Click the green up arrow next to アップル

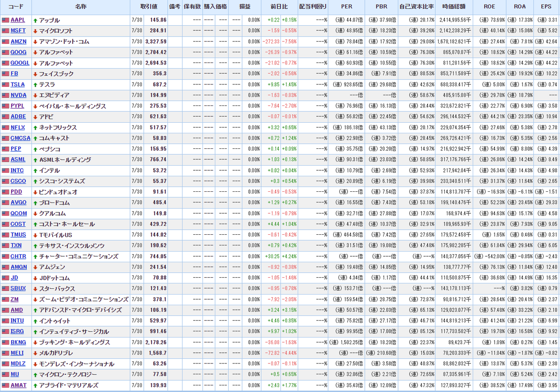(x=35, y=21)
